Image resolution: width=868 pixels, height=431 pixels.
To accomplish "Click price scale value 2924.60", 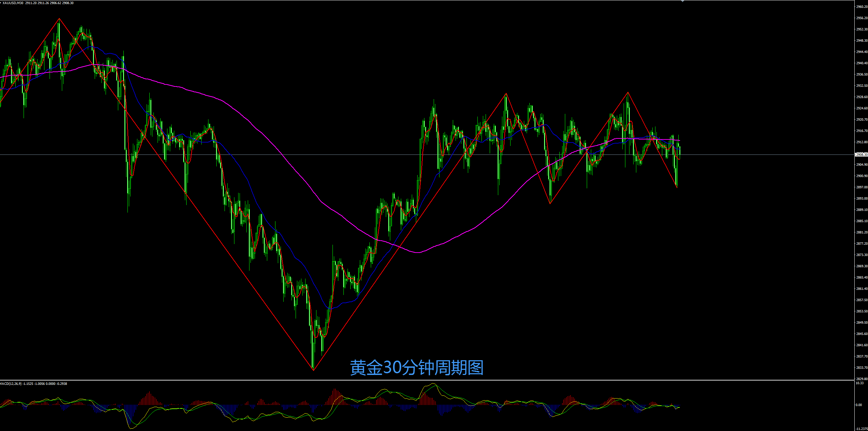I will coord(862,108).
